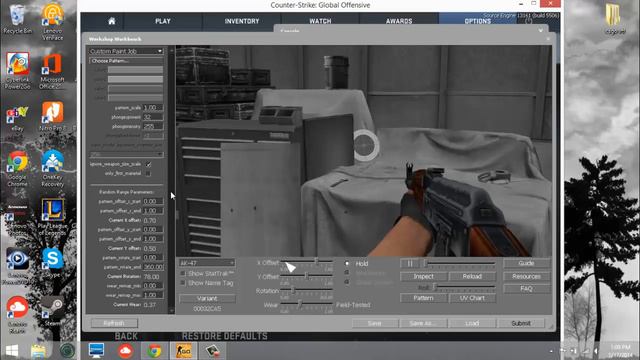Click the Y Offset slider handle

pyautogui.click(x=307, y=276)
